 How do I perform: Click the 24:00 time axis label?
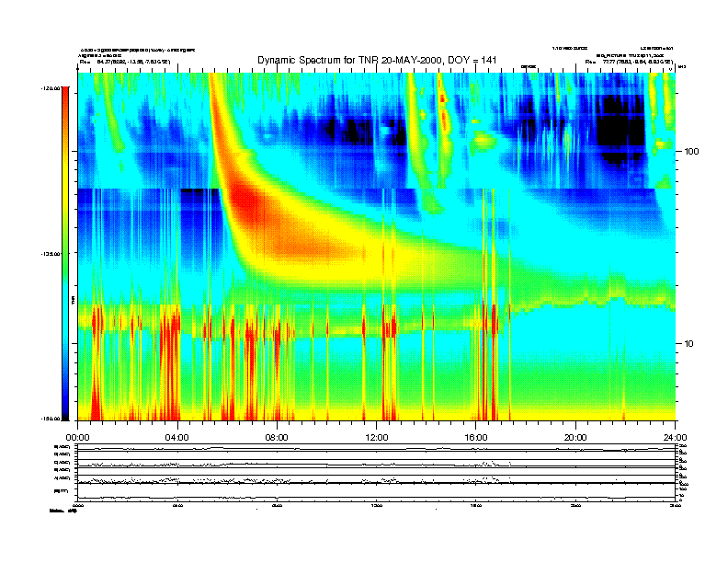675,438
